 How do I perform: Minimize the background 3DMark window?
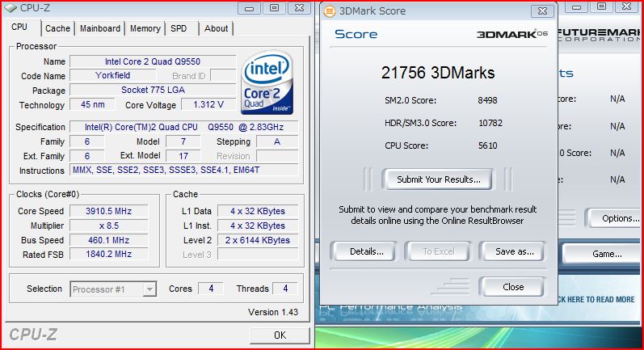pyautogui.click(x=577, y=7)
